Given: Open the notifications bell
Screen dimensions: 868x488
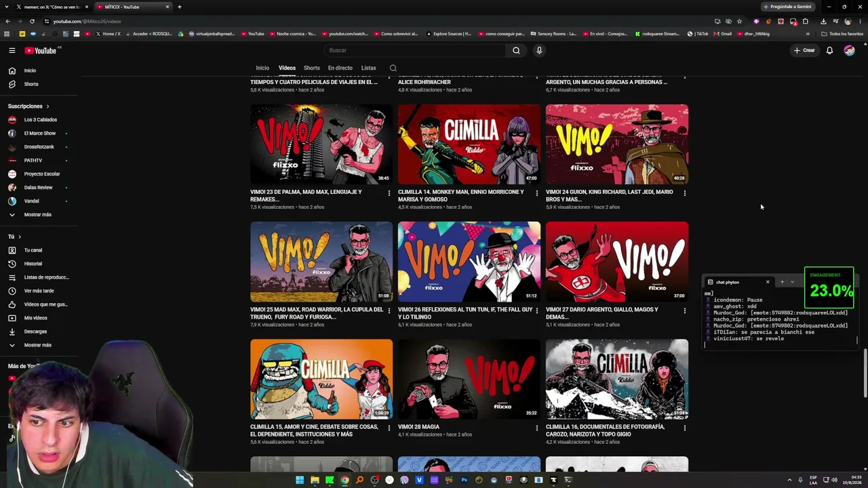Looking at the screenshot, I should pos(829,50).
